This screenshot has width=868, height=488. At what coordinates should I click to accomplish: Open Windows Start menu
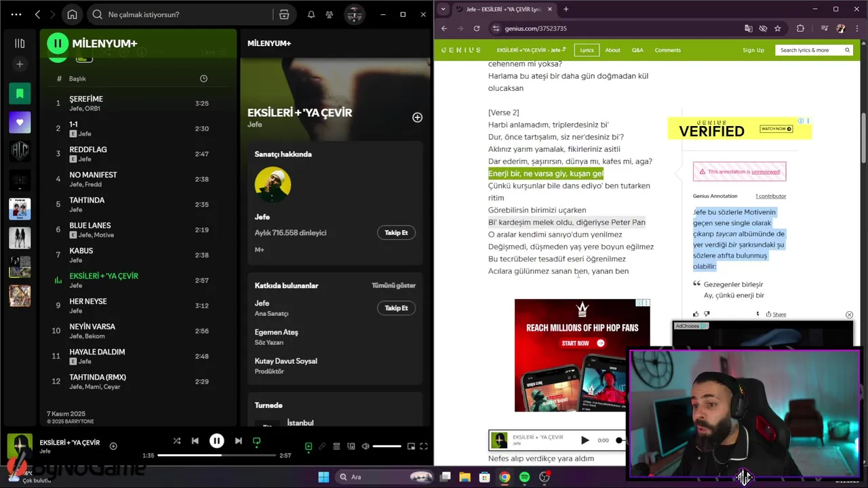tap(323, 477)
